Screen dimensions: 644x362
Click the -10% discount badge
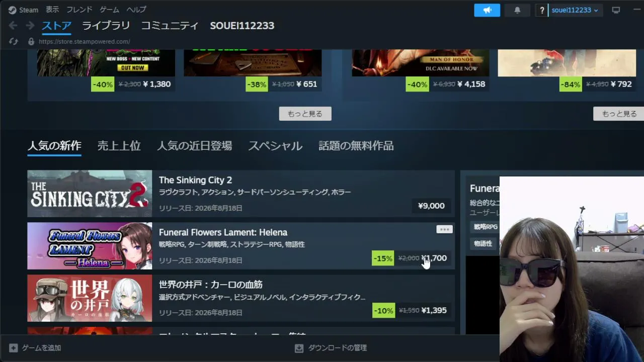click(x=383, y=311)
